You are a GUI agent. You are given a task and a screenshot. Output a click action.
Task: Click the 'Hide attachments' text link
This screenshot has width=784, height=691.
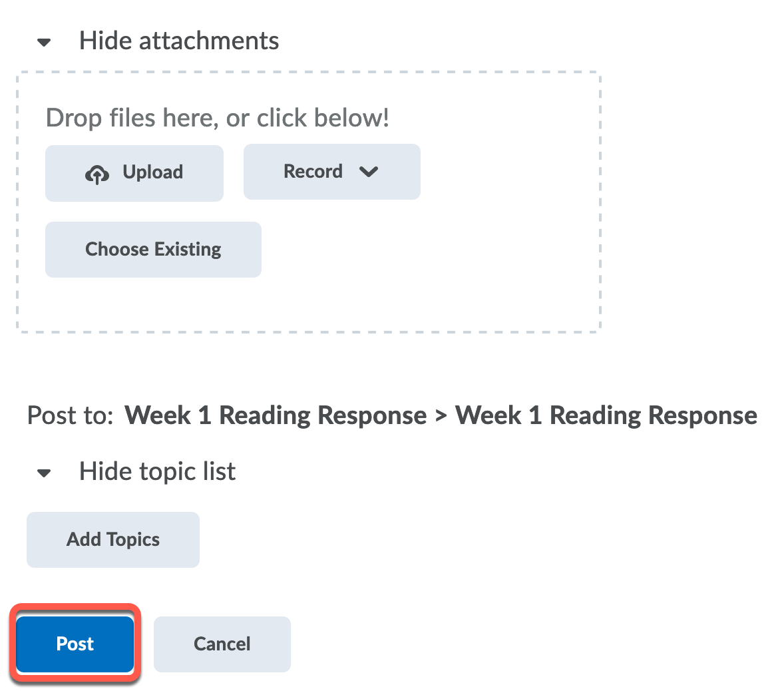click(x=179, y=41)
